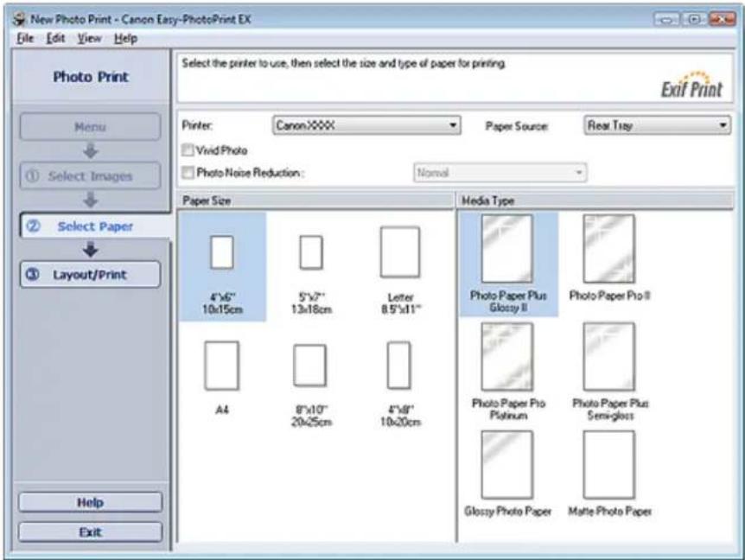Go back to step 1 Select Images
This screenshot has width=745, height=560.
coord(90,175)
